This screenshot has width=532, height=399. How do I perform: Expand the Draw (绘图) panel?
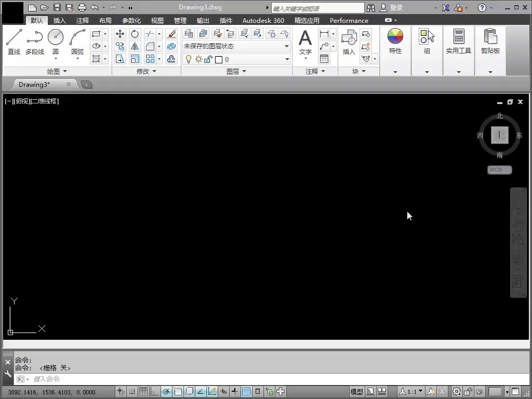click(57, 71)
